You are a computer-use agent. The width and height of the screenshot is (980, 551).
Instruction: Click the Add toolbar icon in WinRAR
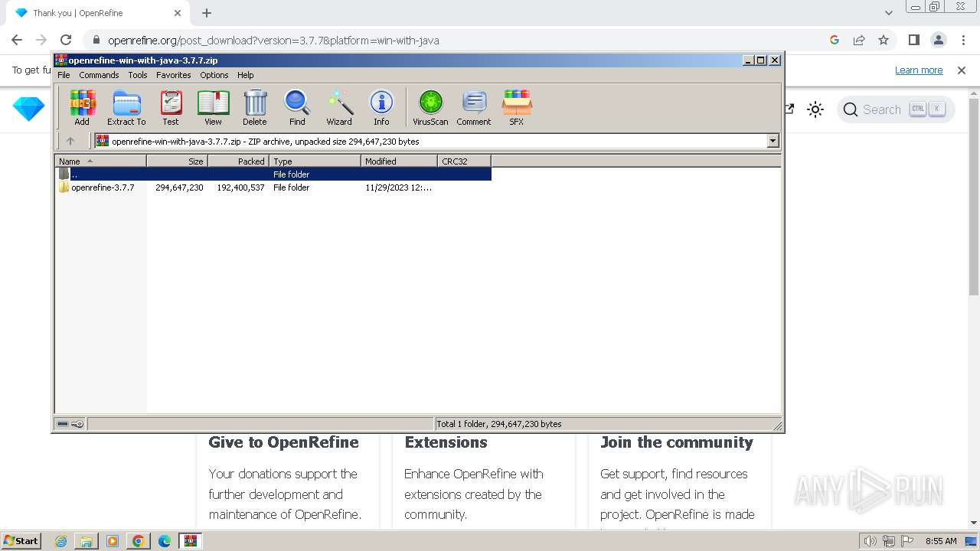82,107
